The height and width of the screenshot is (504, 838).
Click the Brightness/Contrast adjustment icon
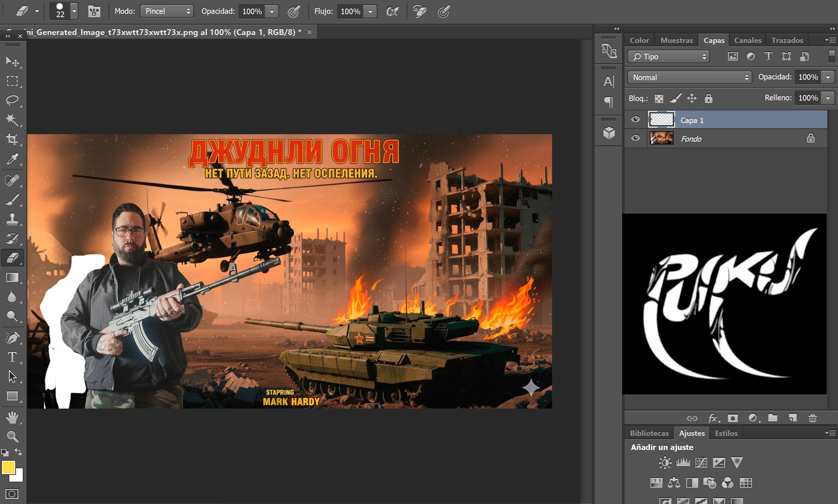(665, 463)
